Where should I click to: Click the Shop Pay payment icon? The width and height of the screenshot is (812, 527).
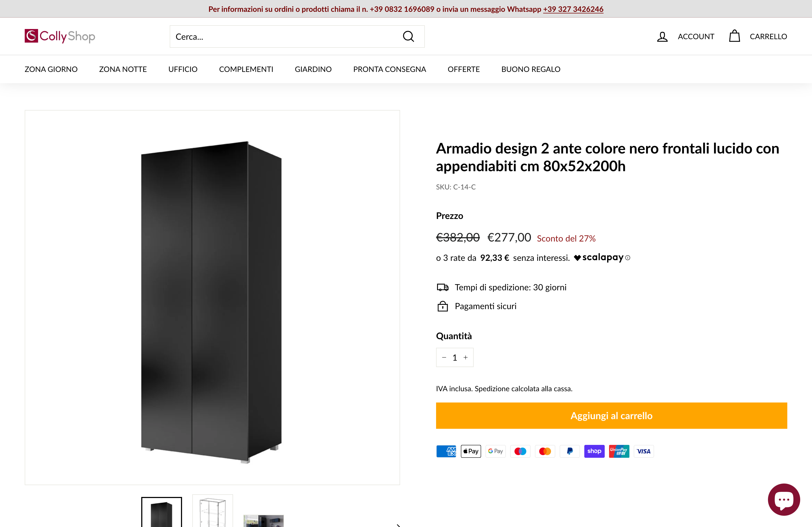(594, 451)
